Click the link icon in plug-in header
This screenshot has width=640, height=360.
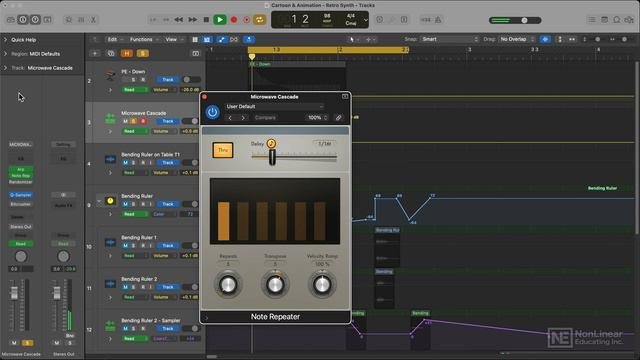coord(338,118)
